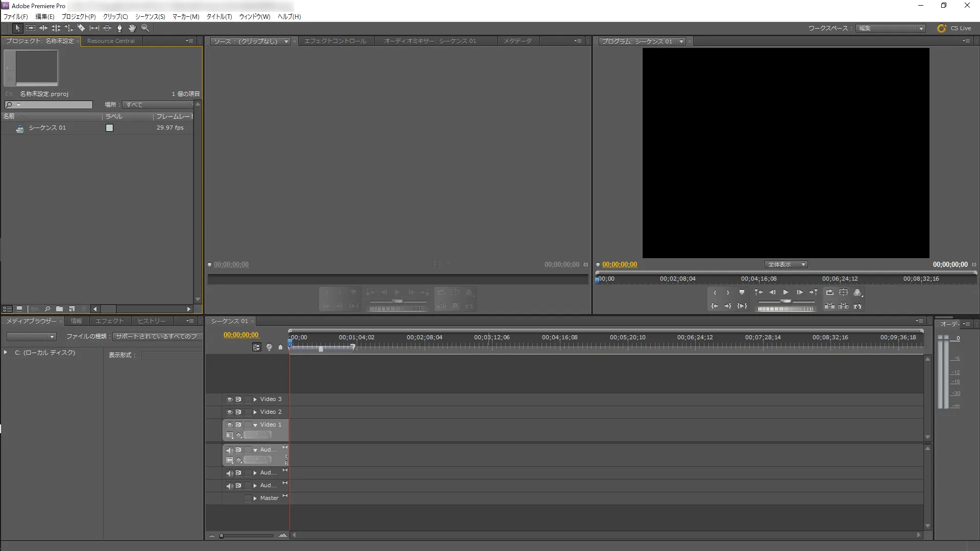
Task: Toggle Video 2 track eye icon
Action: click(x=230, y=412)
